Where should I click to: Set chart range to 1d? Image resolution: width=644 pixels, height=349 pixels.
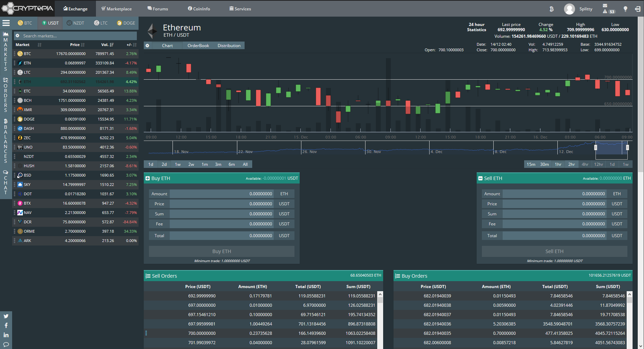coord(151,164)
